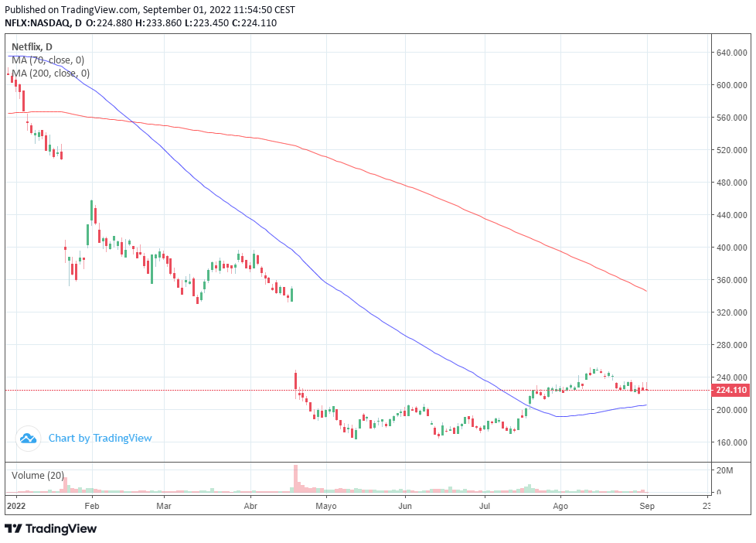Click the TradingView footer logo
This screenshot has width=756, height=543.
[50, 529]
